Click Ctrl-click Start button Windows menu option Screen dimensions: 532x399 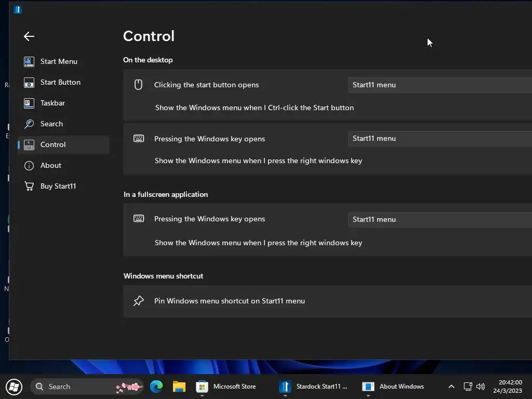click(255, 108)
